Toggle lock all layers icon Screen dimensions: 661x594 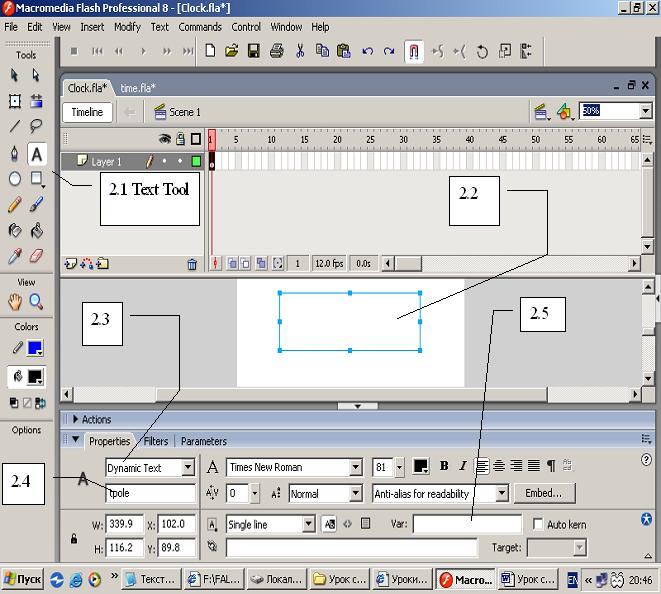[180, 139]
